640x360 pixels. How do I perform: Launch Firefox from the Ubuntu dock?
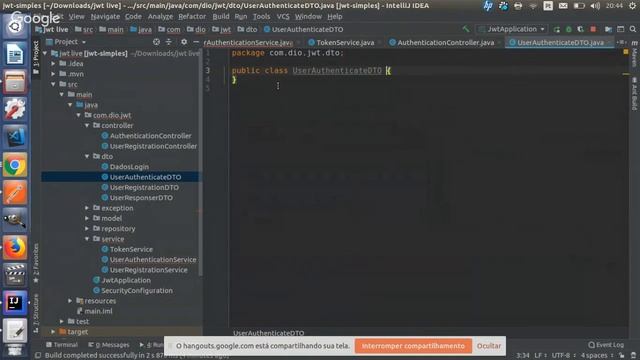click(x=15, y=247)
